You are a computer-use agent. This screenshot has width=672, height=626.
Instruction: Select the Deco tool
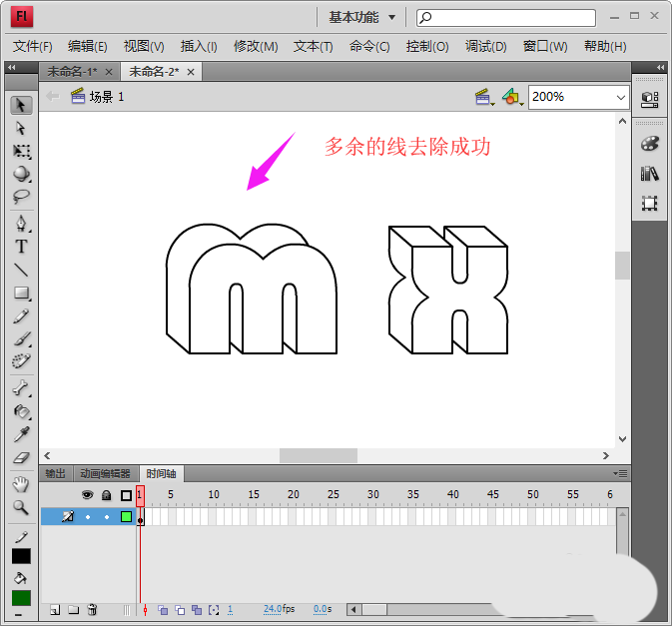click(x=21, y=361)
